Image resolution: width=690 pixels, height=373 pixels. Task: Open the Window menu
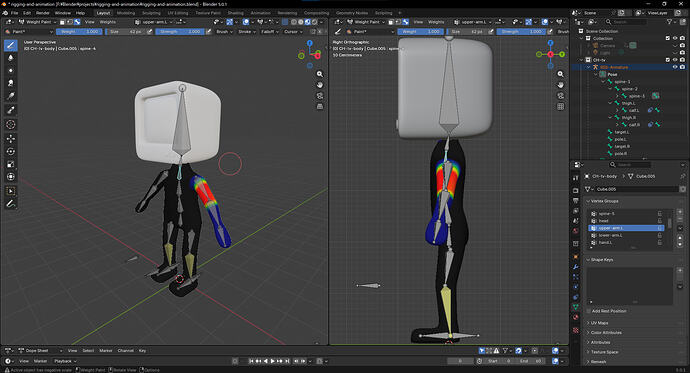[63, 13]
